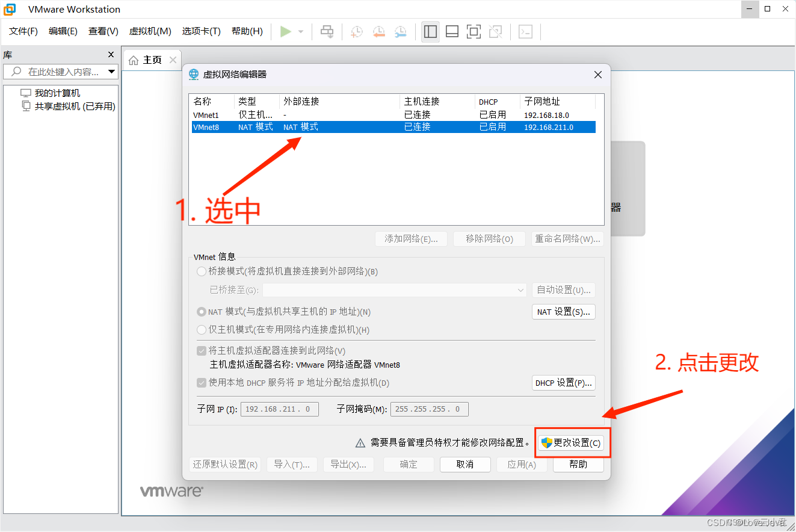This screenshot has height=532, width=796.
Task: Toggle 将主机虚拟适配器连接到此网络 checkbox
Action: pyautogui.click(x=202, y=351)
